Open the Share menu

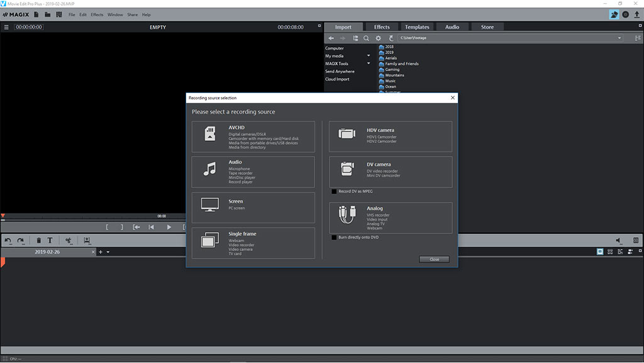132,14
